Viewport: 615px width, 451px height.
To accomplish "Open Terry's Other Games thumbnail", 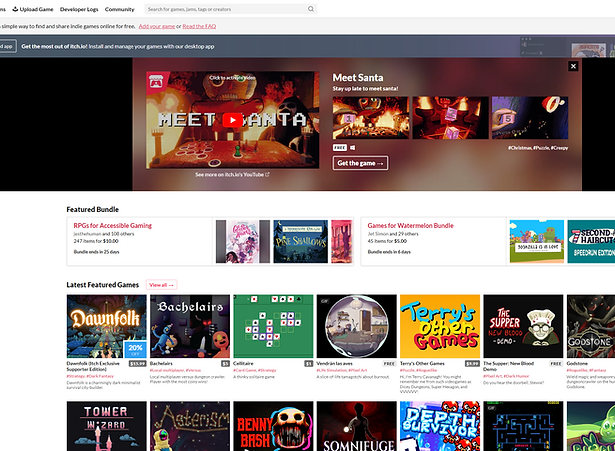I will coord(440,326).
